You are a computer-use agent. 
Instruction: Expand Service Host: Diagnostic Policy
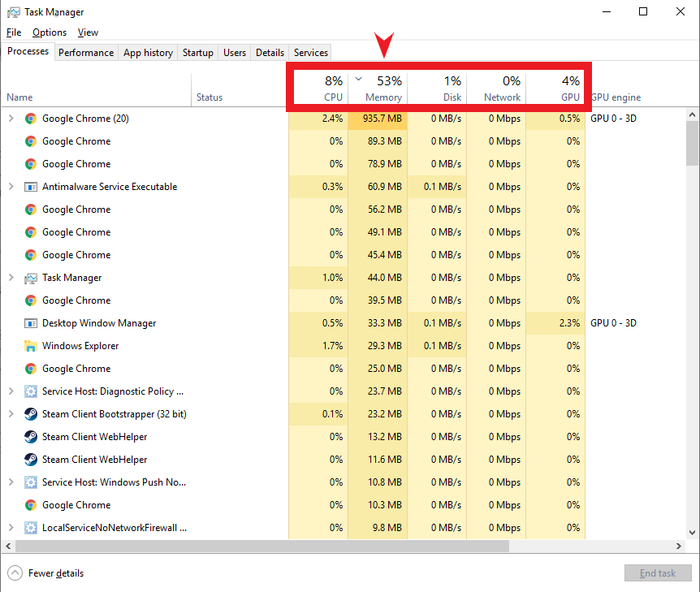point(11,391)
